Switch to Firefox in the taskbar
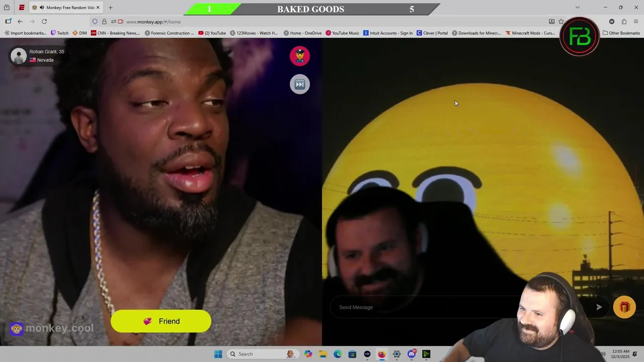The height and width of the screenshot is (362, 644). point(382,354)
